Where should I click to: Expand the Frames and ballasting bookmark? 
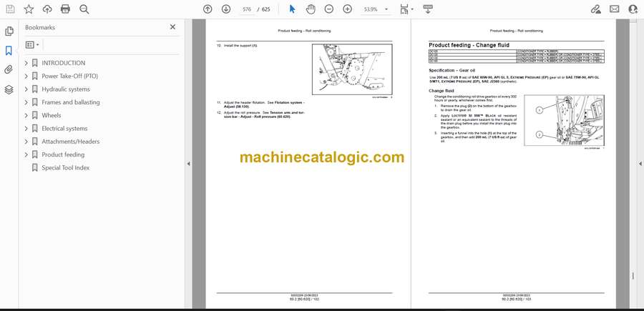[26, 102]
